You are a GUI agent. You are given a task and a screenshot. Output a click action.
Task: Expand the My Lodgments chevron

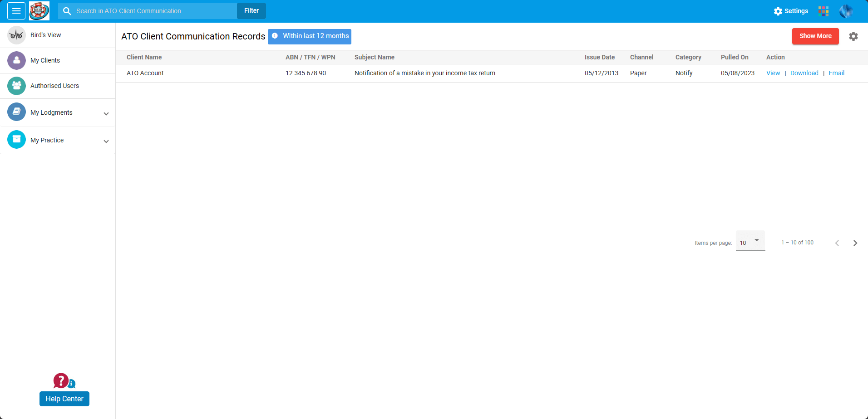106,114
